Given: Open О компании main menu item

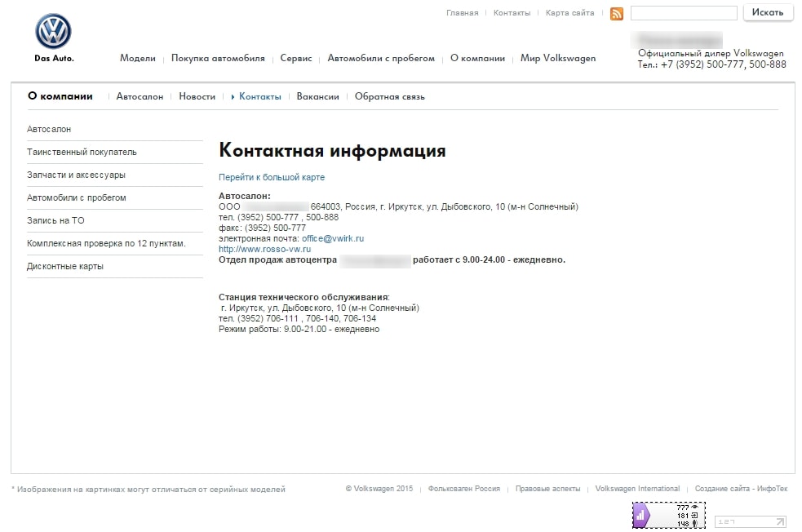Looking at the screenshot, I should point(478,58).
